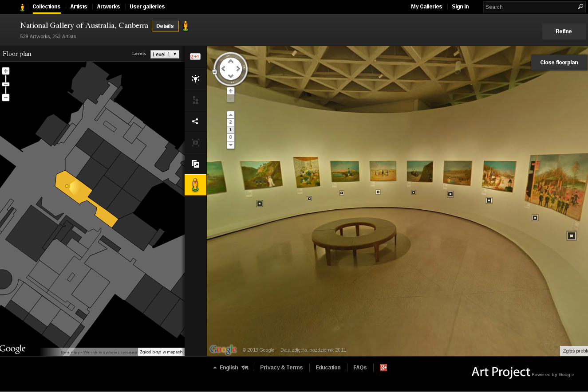The image size is (588, 392).
Task: Select floor 0 in the level picker
Action: tap(231, 137)
